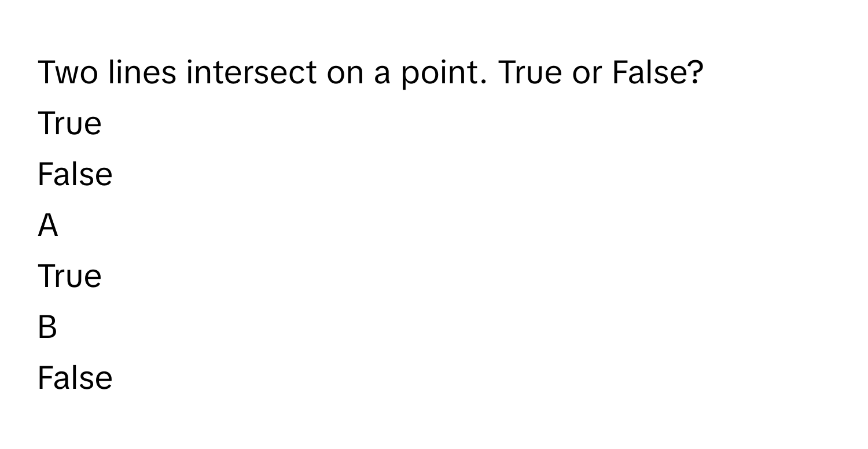The image size is (868, 449).
Task: Click the letter A answer label
Action: (48, 226)
